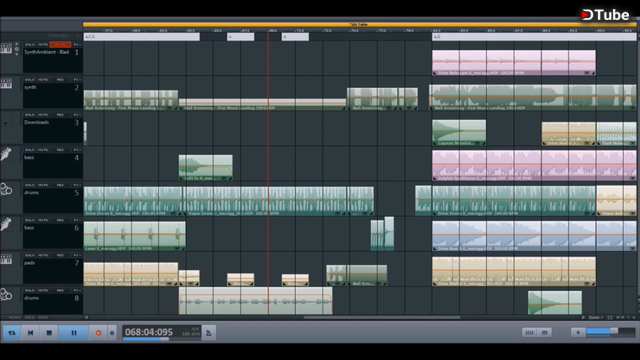The height and width of the screenshot is (360, 640).
Task: Arm REC on bass track 4
Action: (x=60, y=150)
